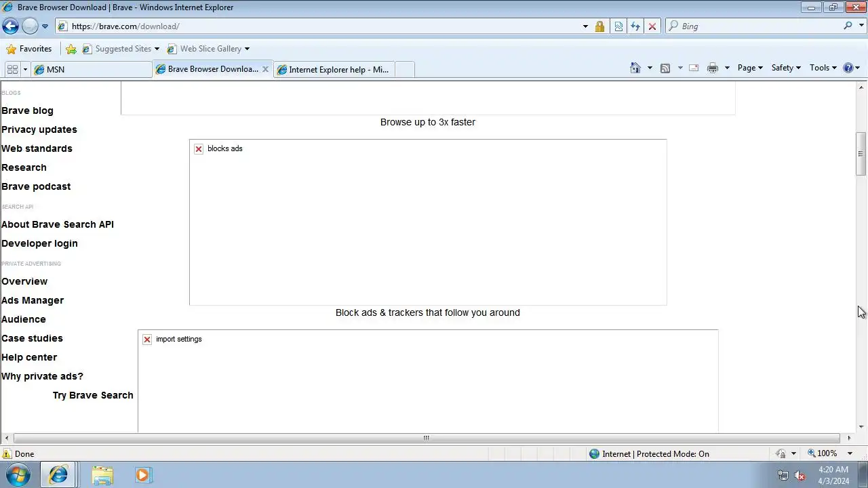Open the recent pages dropdown beside Forward
Viewport: 868px width, 488px height.
point(45,26)
